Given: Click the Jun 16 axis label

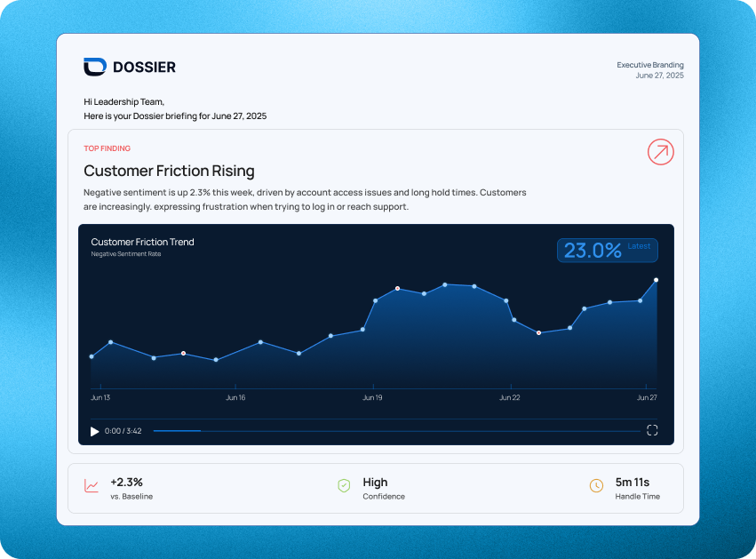Looking at the screenshot, I should 235,397.
